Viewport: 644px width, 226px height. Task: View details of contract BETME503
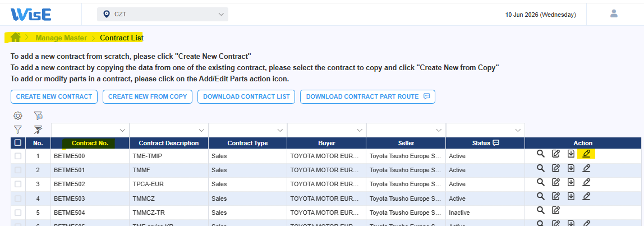(x=541, y=196)
